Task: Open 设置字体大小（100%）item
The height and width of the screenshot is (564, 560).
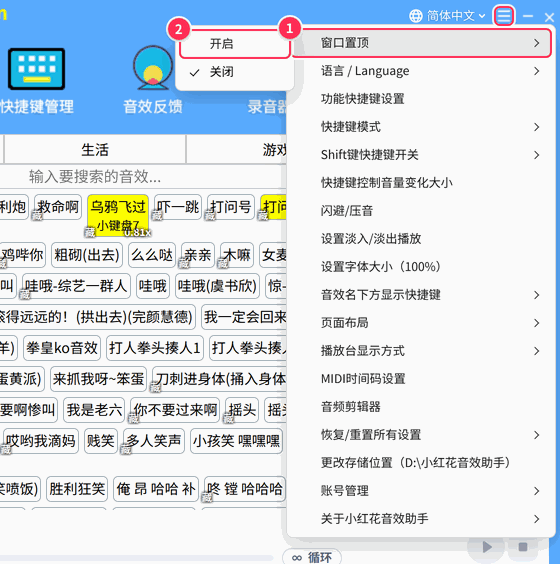Action: (422, 267)
